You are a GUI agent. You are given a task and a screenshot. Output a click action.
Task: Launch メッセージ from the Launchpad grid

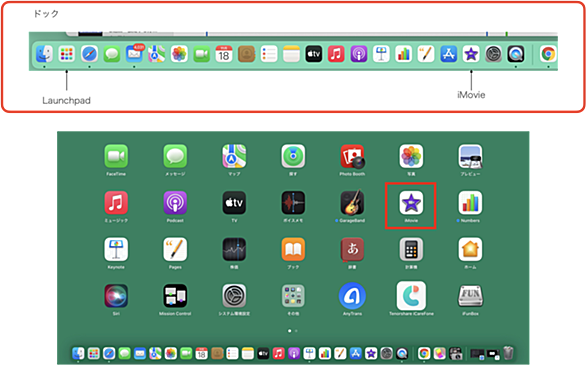pos(175,156)
